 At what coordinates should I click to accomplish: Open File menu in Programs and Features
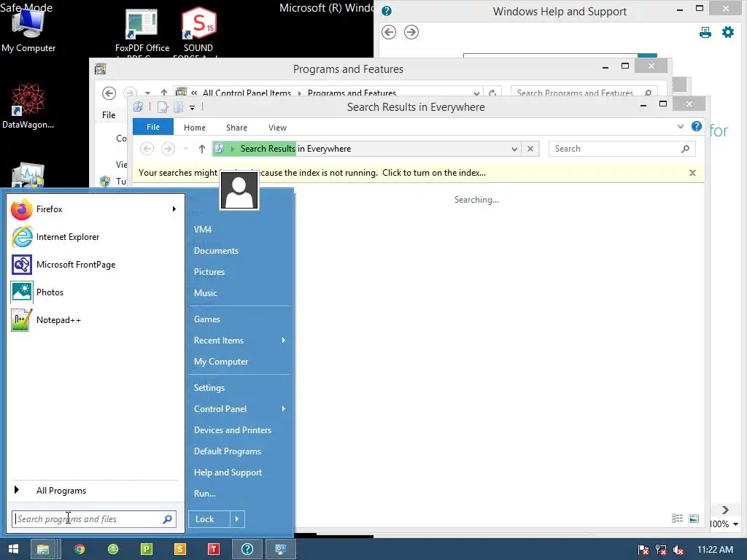point(109,115)
